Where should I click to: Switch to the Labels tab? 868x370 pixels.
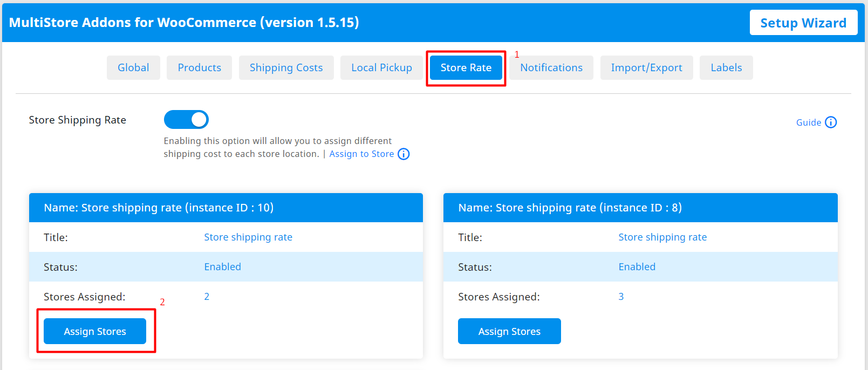tap(726, 68)
